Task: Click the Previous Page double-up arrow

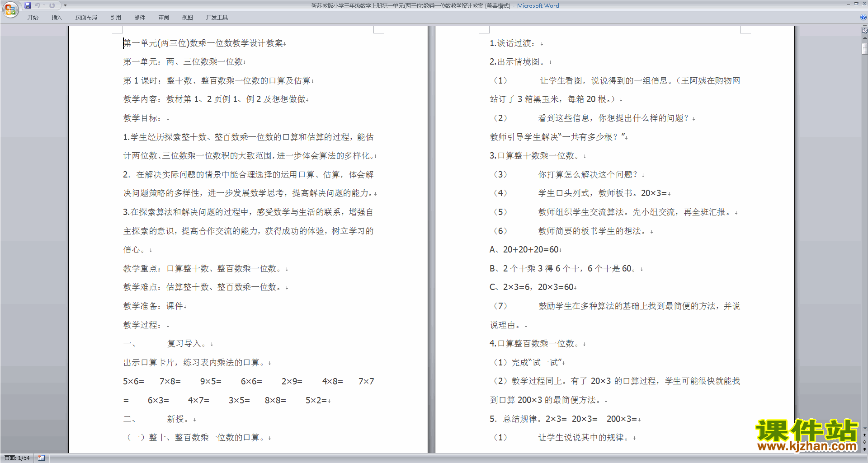Action: (865, 435)
